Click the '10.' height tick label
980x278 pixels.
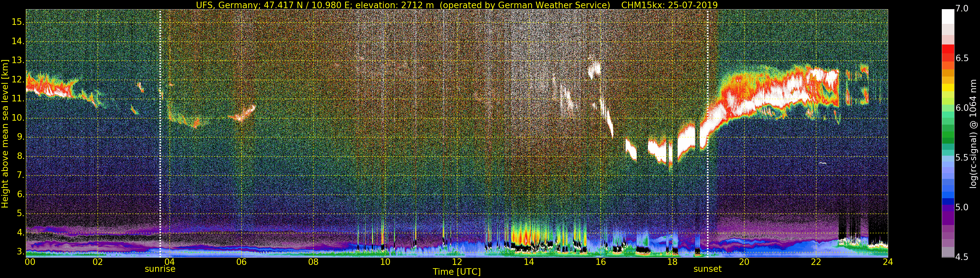18,118
